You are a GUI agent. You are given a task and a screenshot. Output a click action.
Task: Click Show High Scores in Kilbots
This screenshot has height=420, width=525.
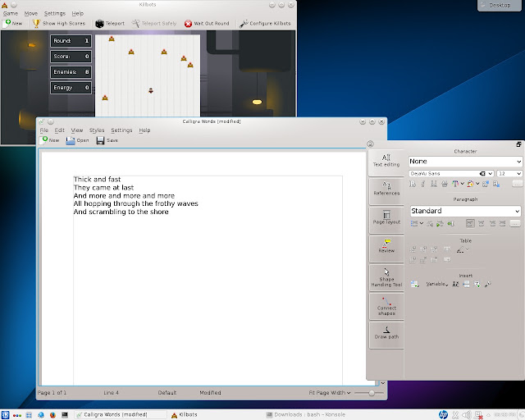coord(58,24)
